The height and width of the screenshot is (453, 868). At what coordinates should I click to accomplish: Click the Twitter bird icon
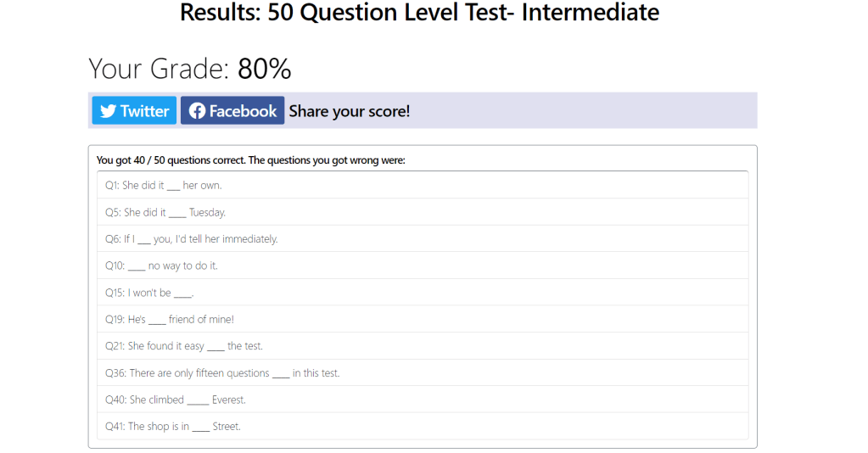(108, 111)
